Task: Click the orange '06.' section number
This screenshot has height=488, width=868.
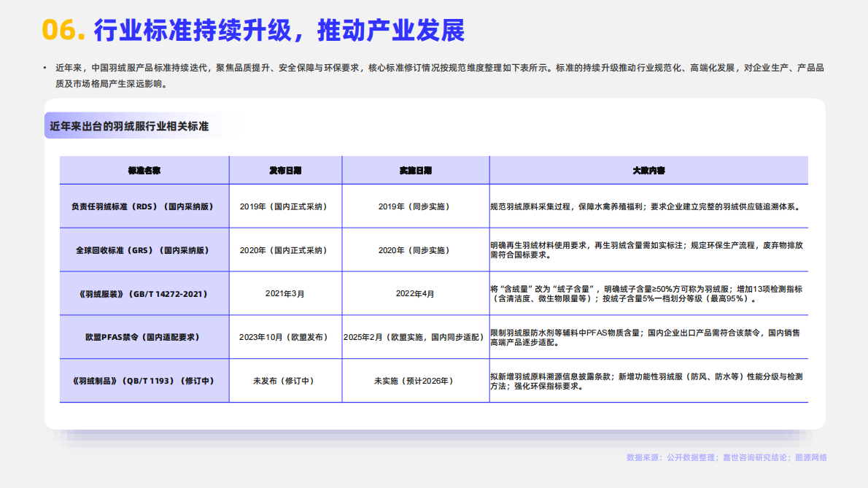Action: coord(63,30)
